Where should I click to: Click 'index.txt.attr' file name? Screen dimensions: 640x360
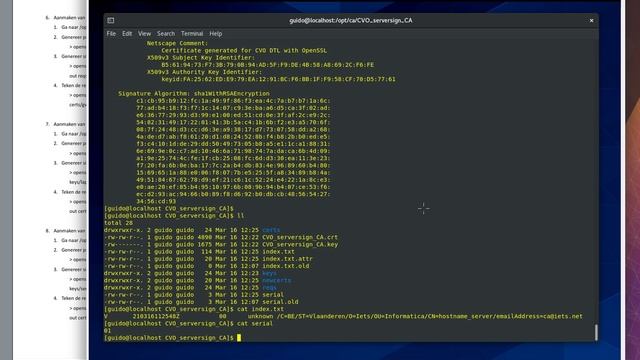287,259
